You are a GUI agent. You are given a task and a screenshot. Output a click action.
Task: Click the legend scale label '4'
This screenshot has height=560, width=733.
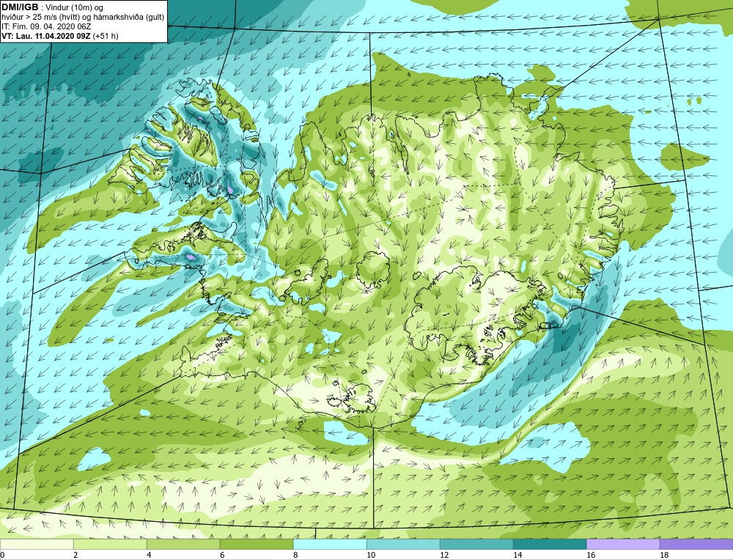149,555
